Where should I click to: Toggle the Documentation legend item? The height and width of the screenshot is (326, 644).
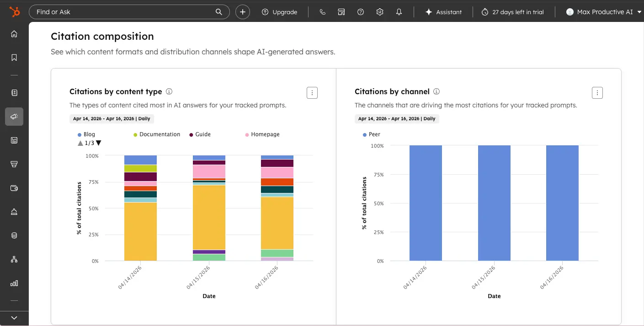(157, 134)
